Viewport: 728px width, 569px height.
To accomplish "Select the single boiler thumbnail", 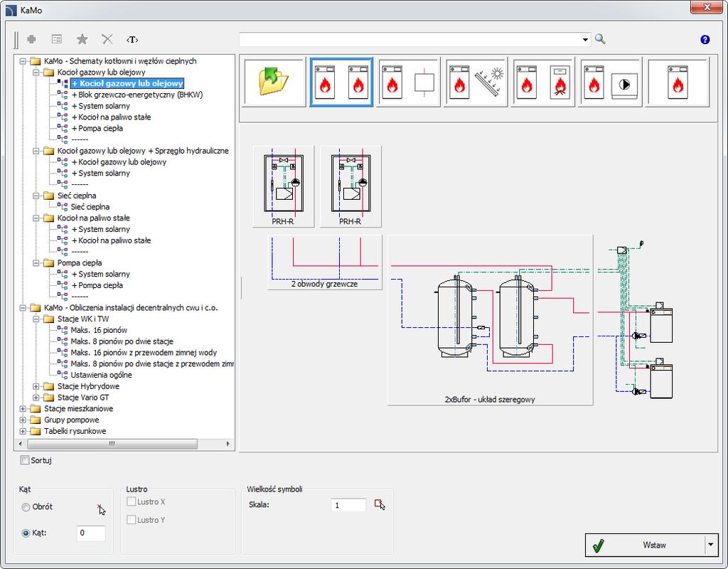I will pyautogui.click(x=678, y=83).
